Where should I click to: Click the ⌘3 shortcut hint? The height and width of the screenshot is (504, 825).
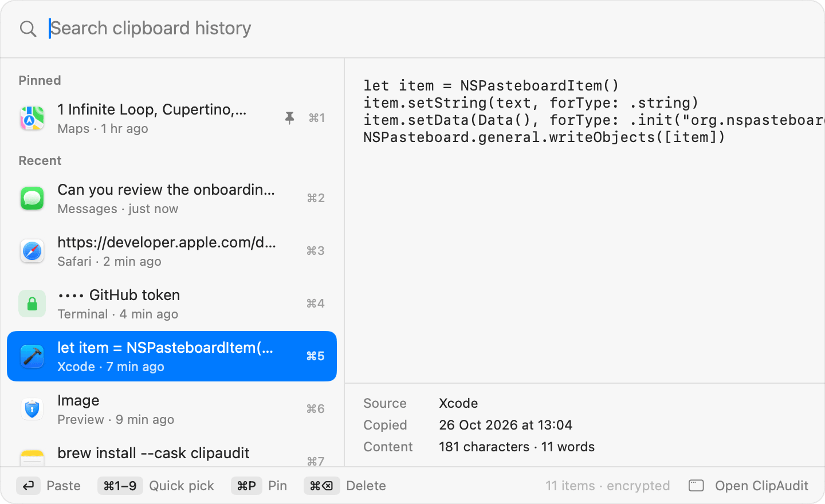coord(316,251)
